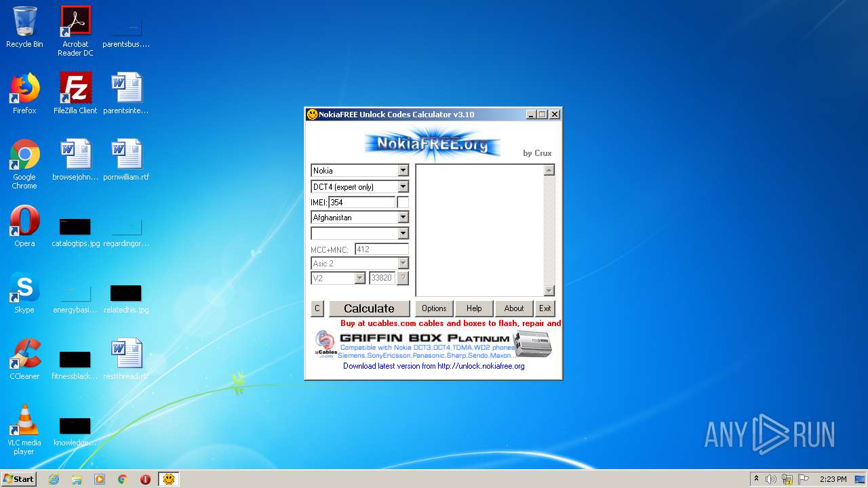Select the parentsinte document icon
Image resolution: width=868 pixels, height=488 pixels.
126,94
